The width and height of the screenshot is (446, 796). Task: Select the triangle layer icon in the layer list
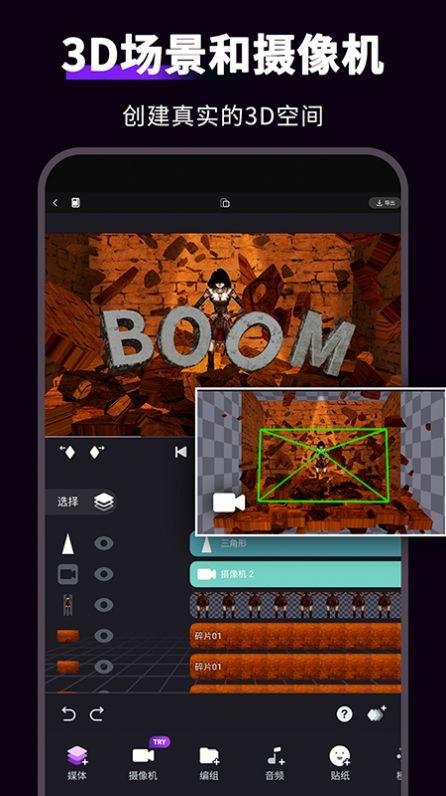click(68, 544)
